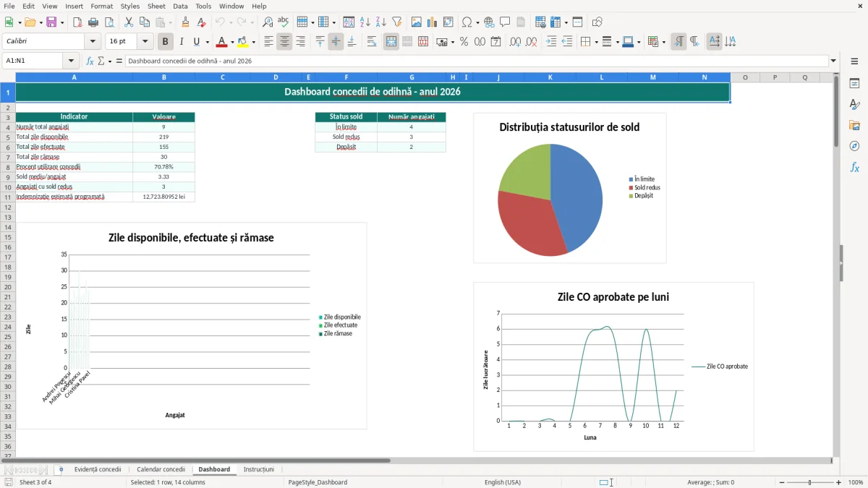The image size is (868, 488).
Task: Click the zoom out minus button
Action: pos(782,482)
